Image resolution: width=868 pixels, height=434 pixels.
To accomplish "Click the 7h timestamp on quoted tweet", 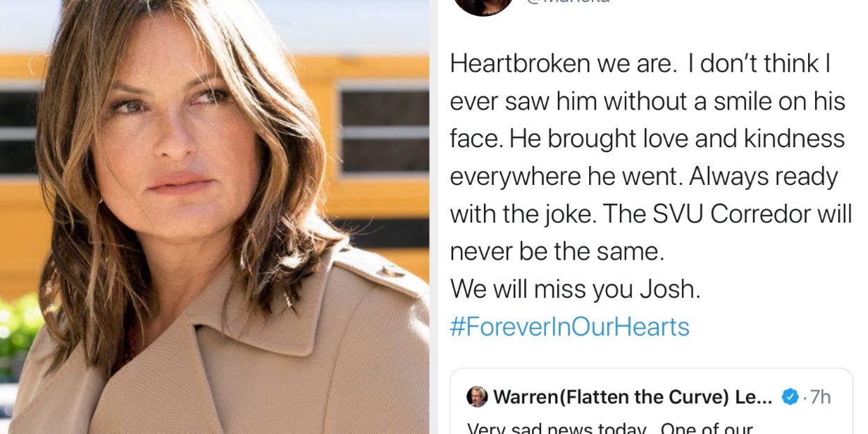I will 820,397.
